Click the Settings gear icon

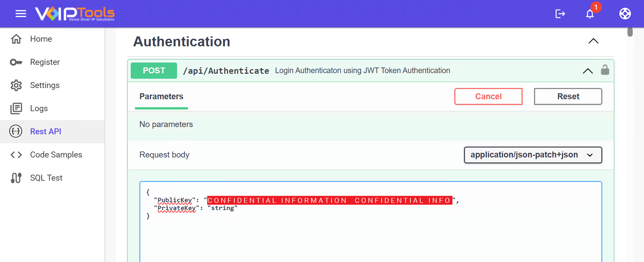click(x=16, y=85)
